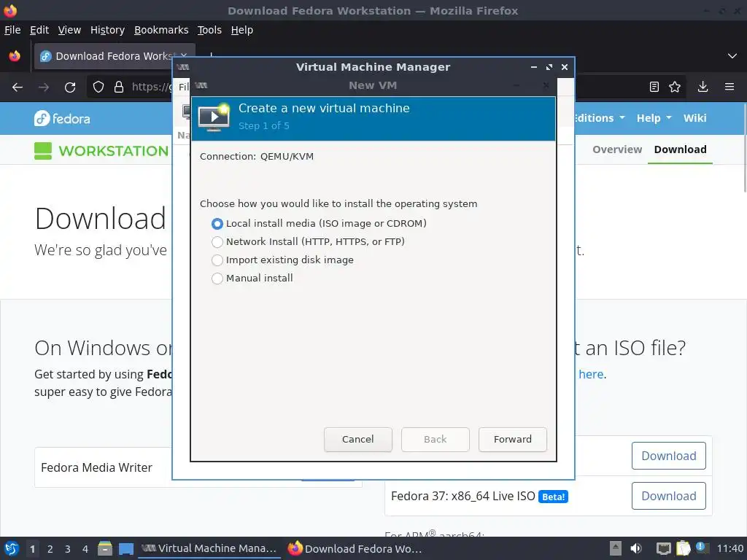Expand the Help dropdown on Fedora site
Screen dimensions: 747x560
tap(654, 118)
